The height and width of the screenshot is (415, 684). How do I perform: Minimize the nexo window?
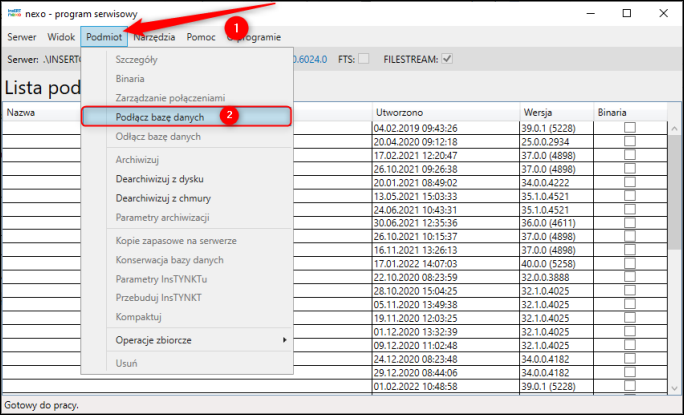click(x=591, y=13)
